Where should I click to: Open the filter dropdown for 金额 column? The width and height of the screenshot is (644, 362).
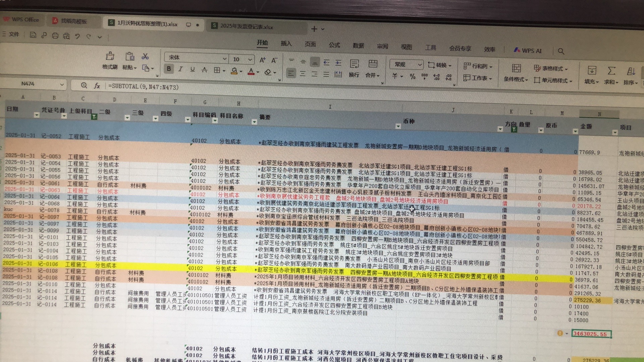pyautogui.click(x=614, y=132)
